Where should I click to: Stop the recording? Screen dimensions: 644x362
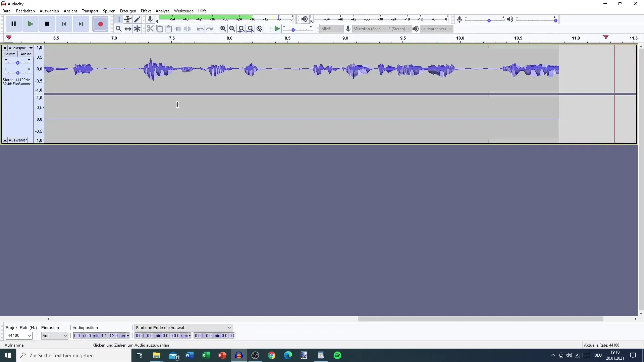47,24
